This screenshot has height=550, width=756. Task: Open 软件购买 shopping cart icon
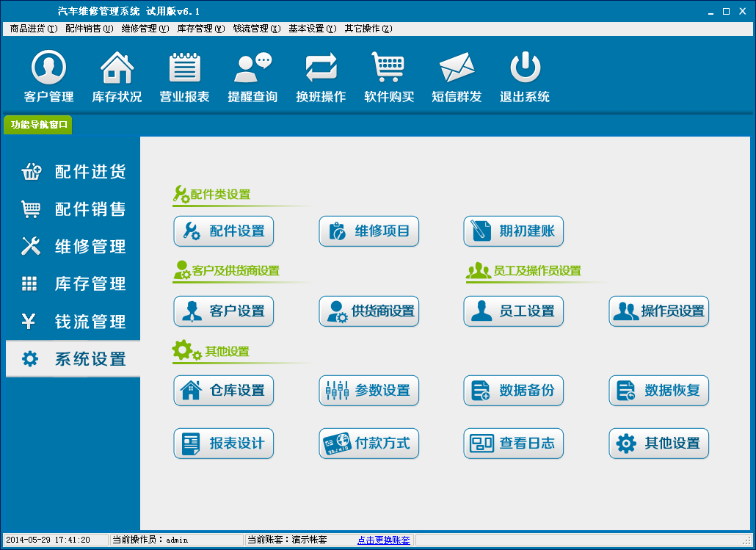pyautogui.click(x=389, y=68)
